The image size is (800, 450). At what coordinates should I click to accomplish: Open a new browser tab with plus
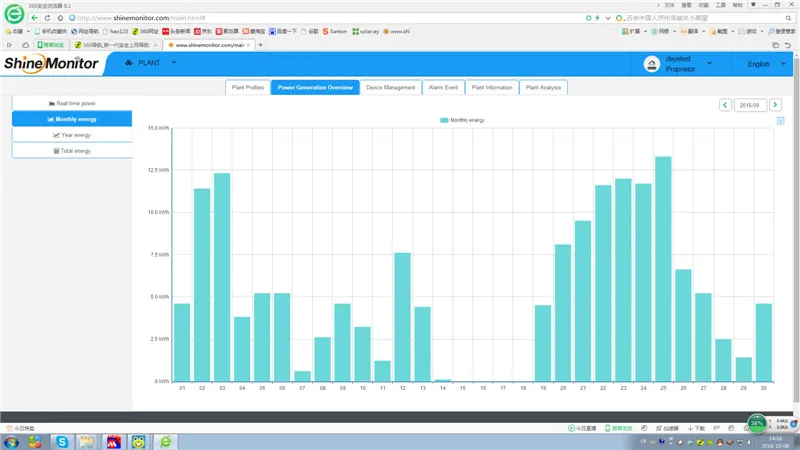point(260,45)
